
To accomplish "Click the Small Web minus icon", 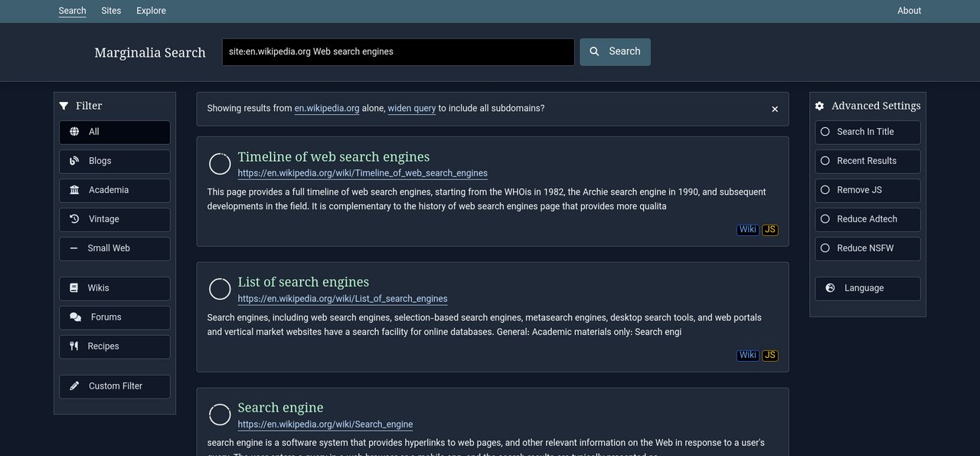I will (74, 248).
